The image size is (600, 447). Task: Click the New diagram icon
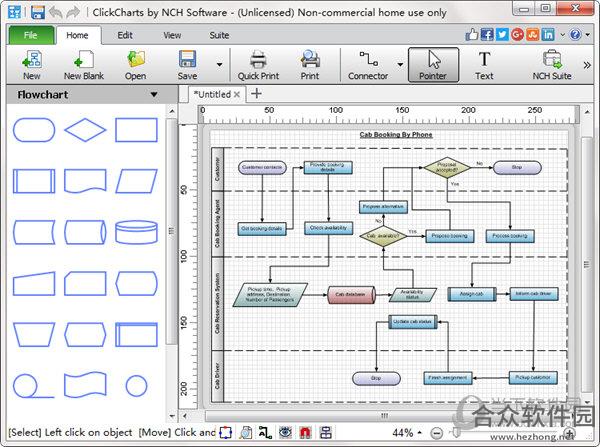point(32,65)
